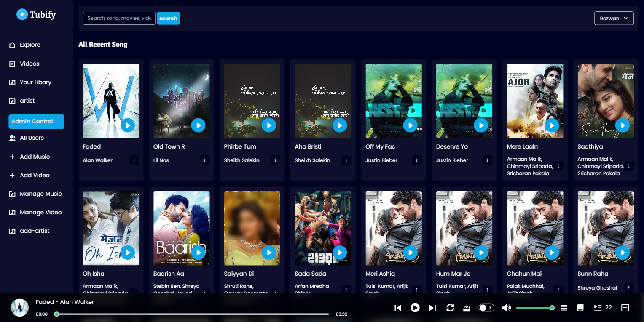This screenshot has width=644, height=322.
Task: Go to the Explore page
Action: point(30,45)
